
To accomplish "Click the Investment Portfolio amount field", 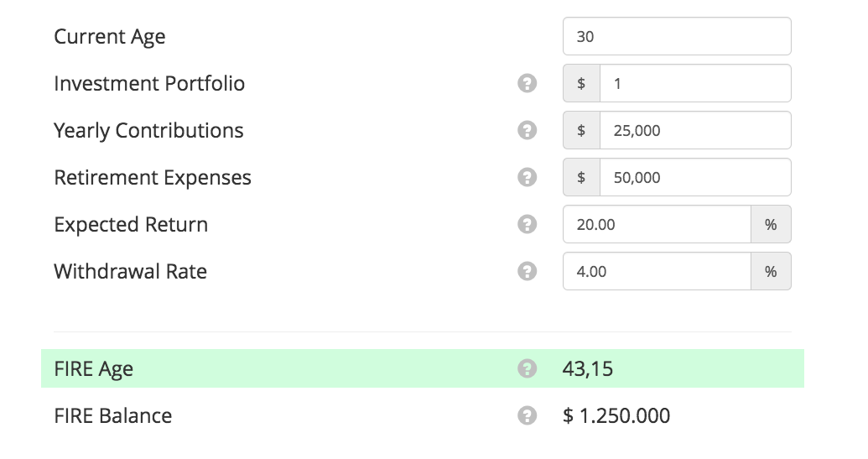I will click(x=694, y=83).
